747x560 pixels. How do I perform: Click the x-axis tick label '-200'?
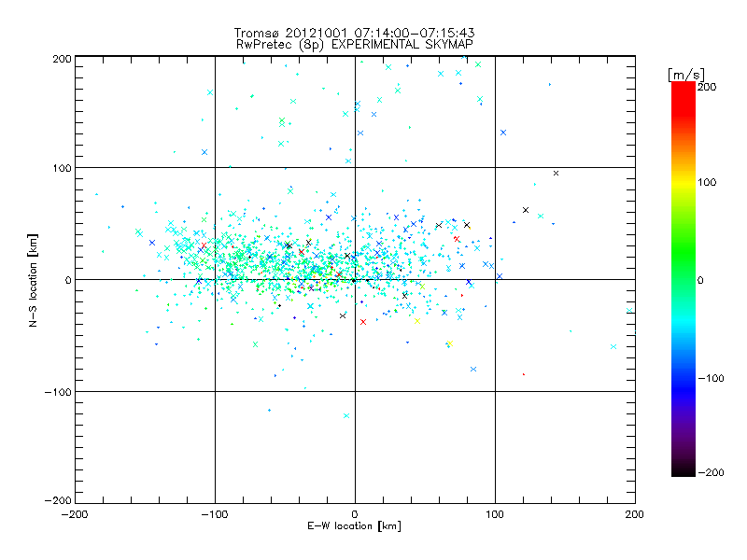75,514
